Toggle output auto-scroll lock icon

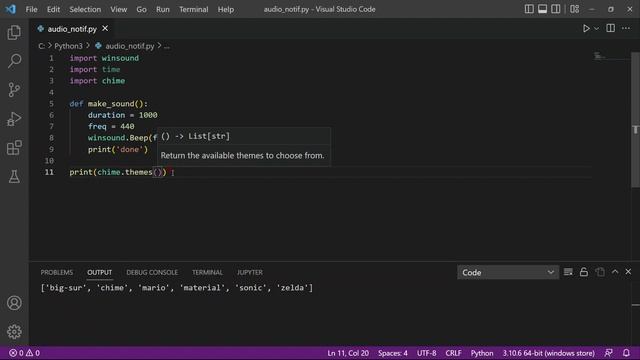[x=584, y=272]
